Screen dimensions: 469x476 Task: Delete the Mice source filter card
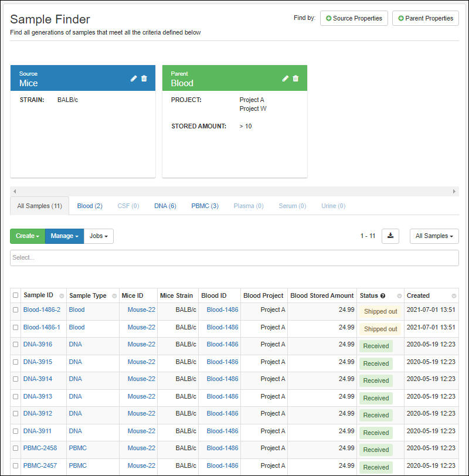point(144,79)
